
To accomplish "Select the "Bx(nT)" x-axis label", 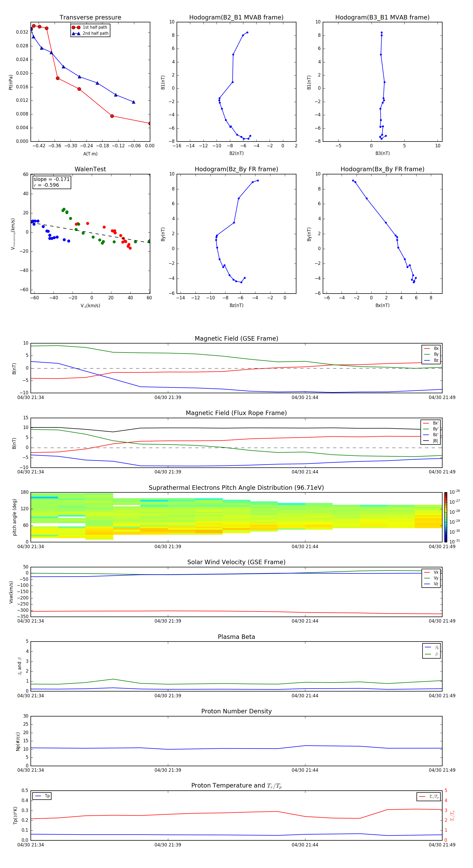I will (382, 305).
